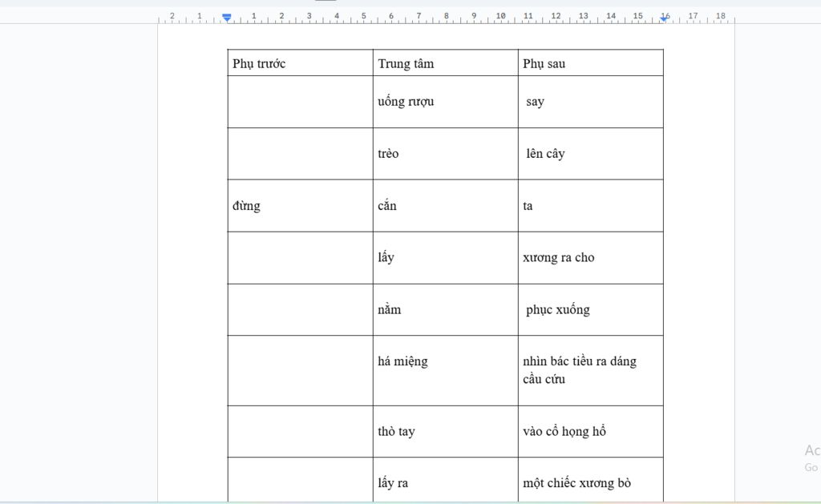Place cursor in the "lên cây" cell
Image resolution: width=821 pixels, height=504 pixels.
(545, 154)
